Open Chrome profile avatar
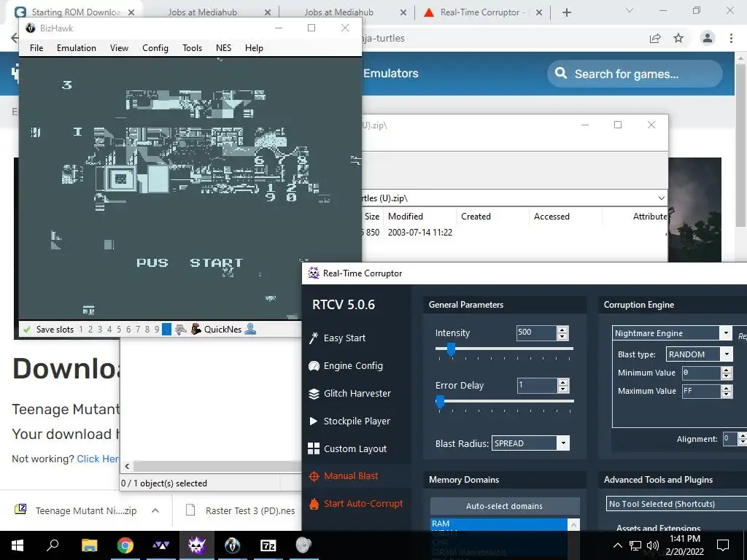The height and width of the screenshot is (560, 747). (708, 38)
